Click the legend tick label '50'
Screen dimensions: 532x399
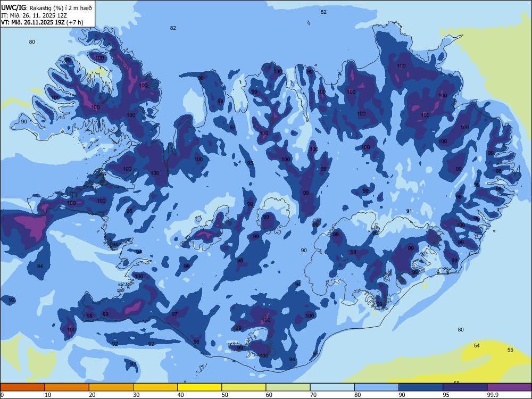225,395
